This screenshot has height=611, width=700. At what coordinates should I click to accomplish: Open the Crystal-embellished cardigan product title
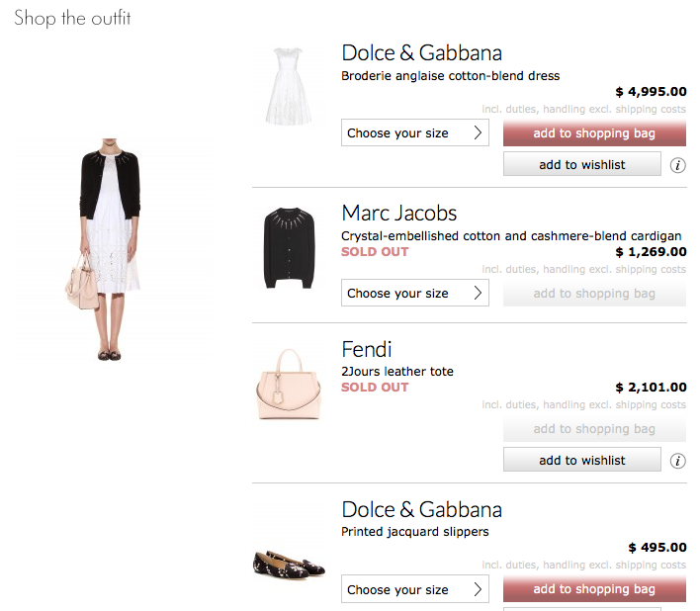511,235
